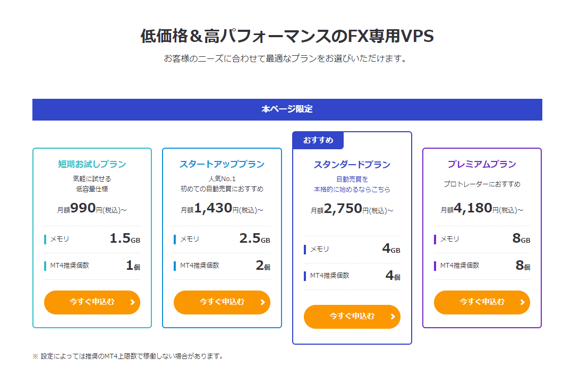Click arrow icon on プレミアムプラン button
This screenshot has height=384, width=588.
[522, 302]
